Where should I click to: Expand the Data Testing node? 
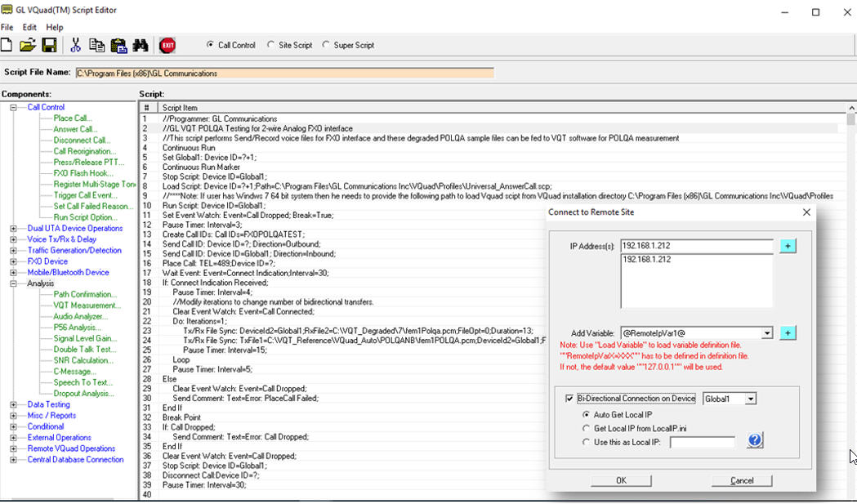click(14, 404)
